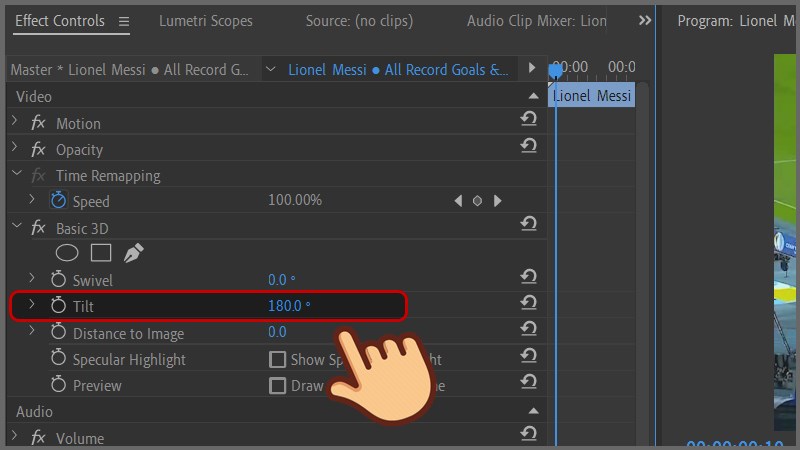Toggle the Preview stopwatch
800x450 pixels.
[58, 384]
